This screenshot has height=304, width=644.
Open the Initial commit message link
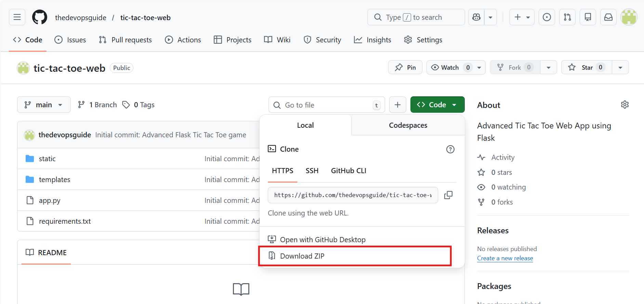tap(171, 135)
